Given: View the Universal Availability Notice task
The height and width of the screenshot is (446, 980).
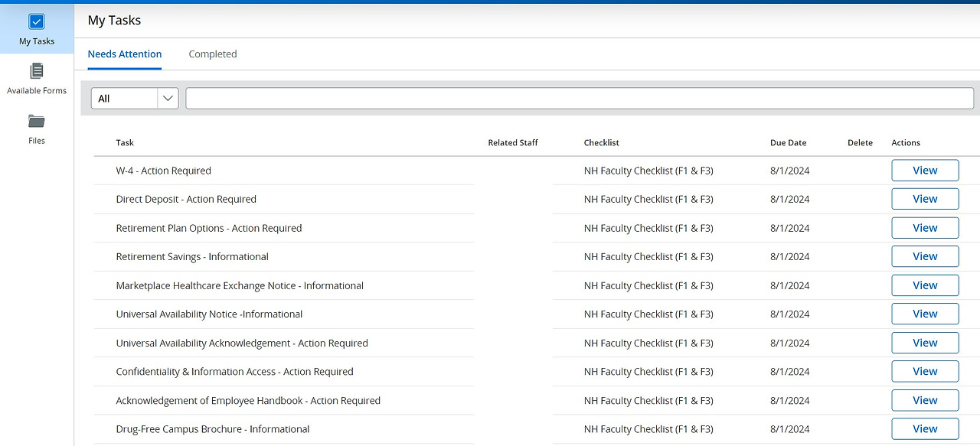Looking at the screenshot, I should (925, 314).
